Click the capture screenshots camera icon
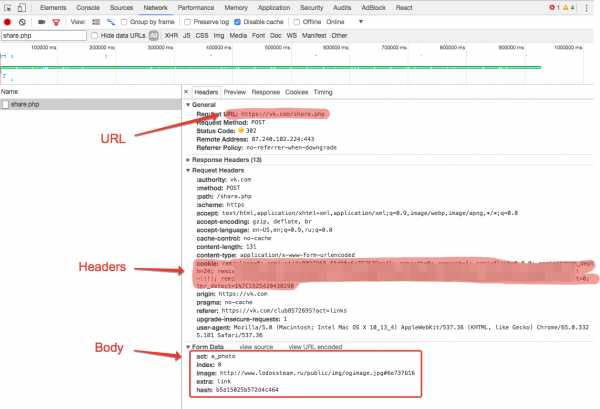This screenshot has height=409, width=600. (x=42, y=22)
